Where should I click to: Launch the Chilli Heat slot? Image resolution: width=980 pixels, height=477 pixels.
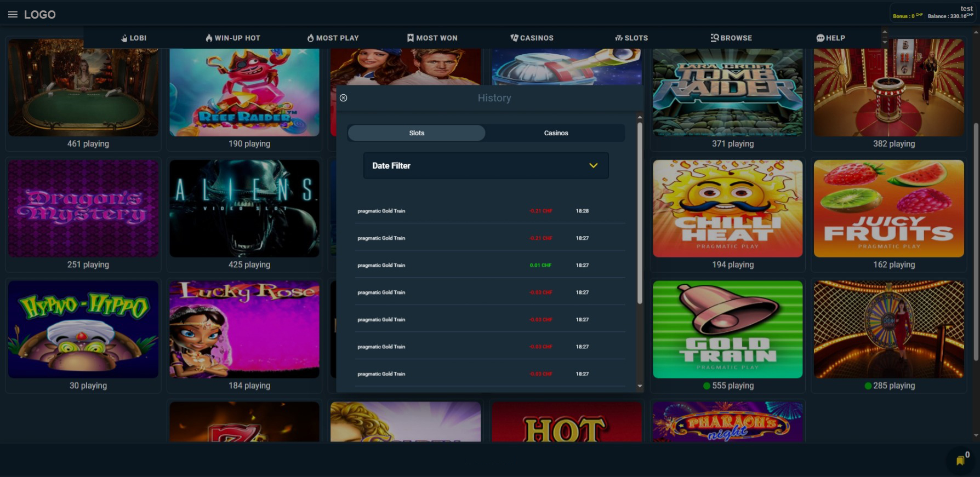(x=727, y=208)
